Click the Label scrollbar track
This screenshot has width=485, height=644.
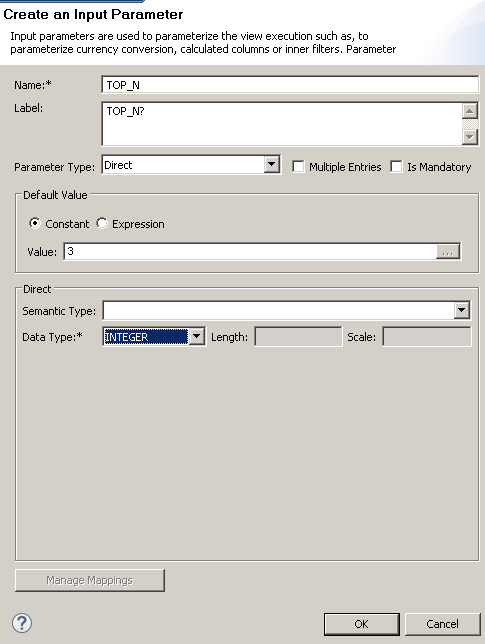click(470, 124)
